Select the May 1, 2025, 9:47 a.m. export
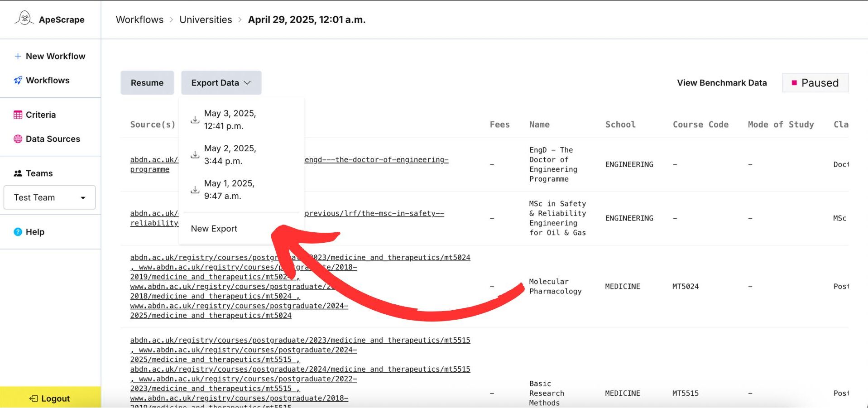The height and width of the screenshot is (408, 868). pyautogui.click(x=241, y=189)
